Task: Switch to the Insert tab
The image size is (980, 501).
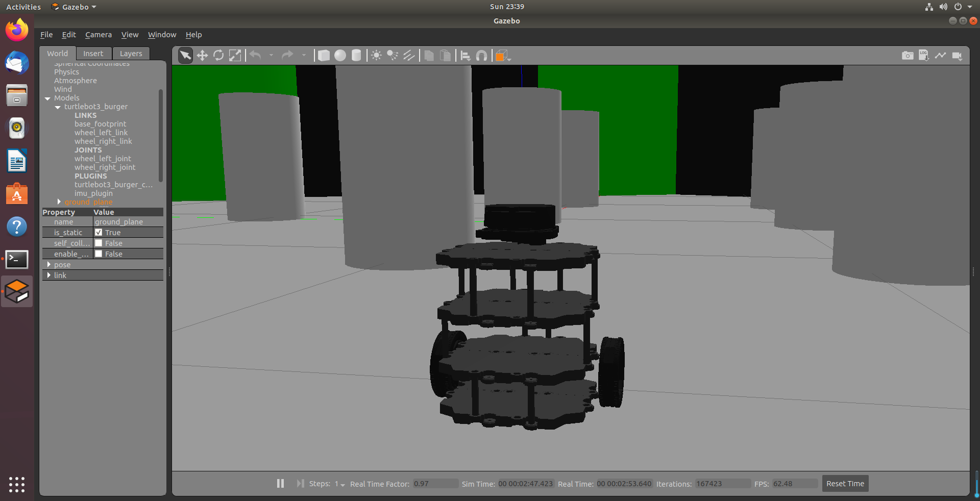Action: [93, 53]
